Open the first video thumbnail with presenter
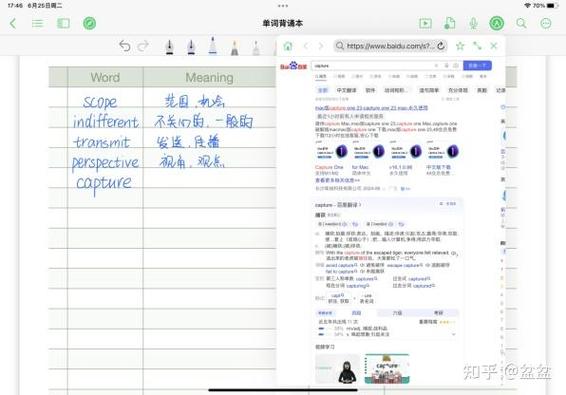The width and height of the screenshot is (566, 395). click(337, 369)
